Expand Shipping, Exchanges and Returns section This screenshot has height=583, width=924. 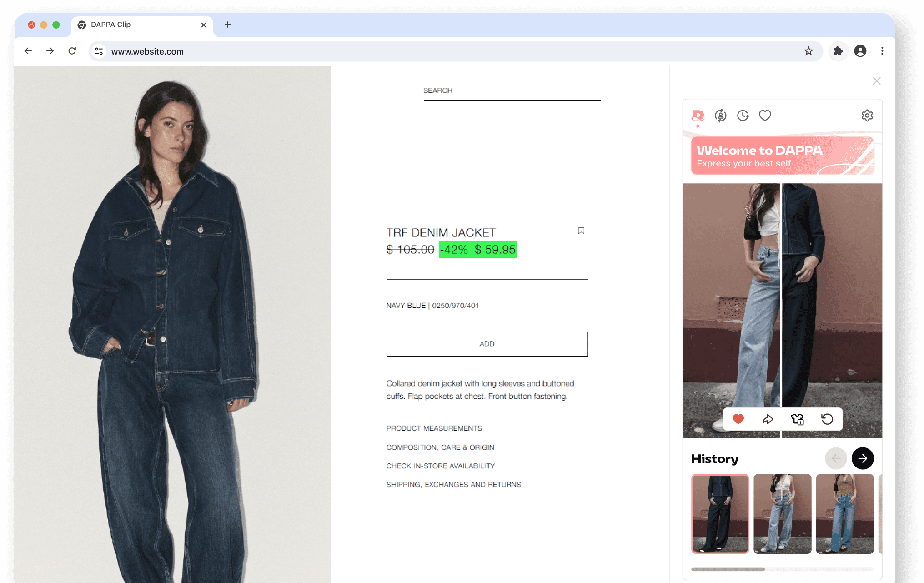click(x=454, y=485)
